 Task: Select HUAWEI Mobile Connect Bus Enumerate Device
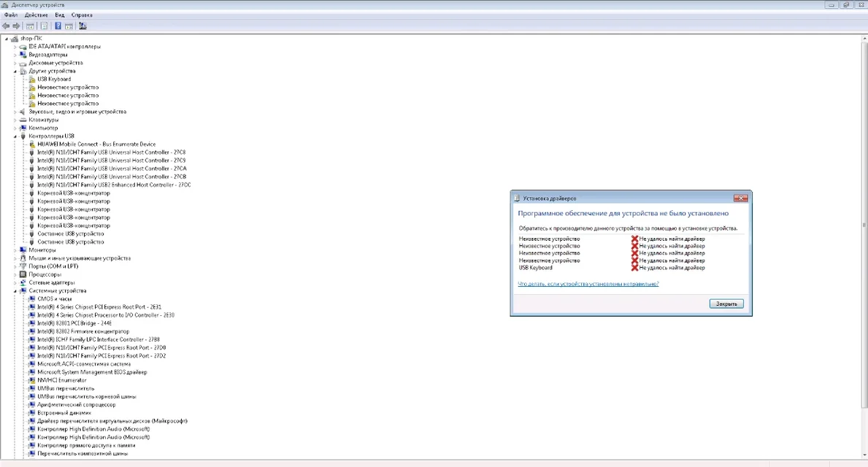(x=96, y=144)
